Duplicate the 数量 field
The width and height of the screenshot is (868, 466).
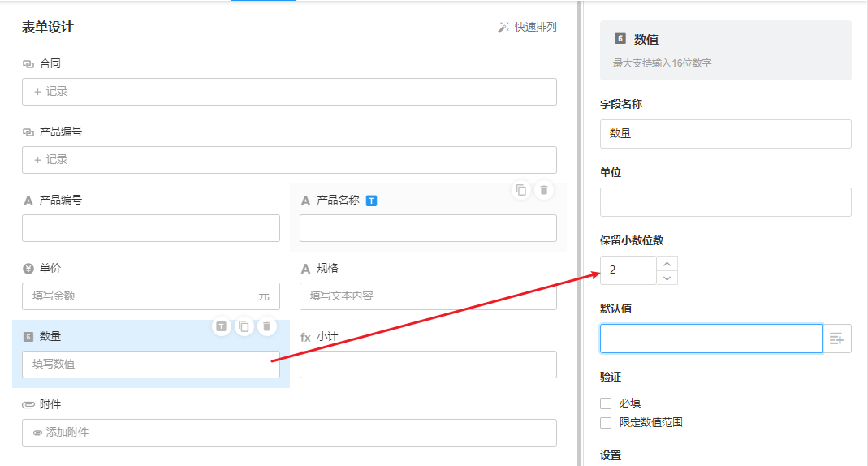[x=244, y=326]
